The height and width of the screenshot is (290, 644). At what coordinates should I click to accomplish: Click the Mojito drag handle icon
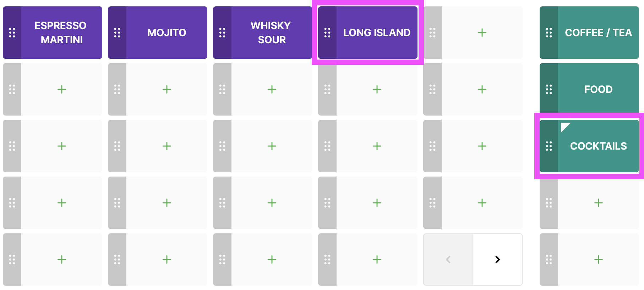pyautogui.click(x=117, y=33)
